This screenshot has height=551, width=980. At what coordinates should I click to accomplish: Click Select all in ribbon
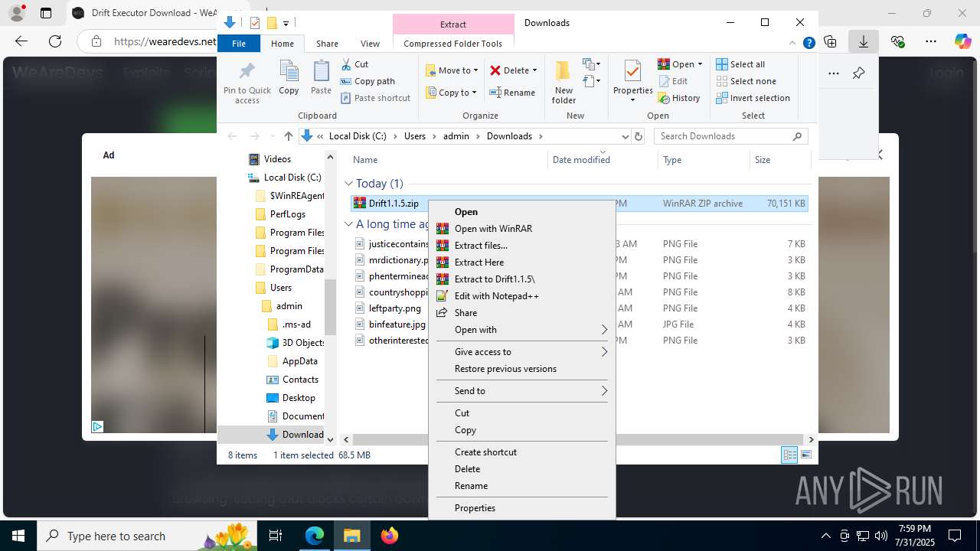click(740, 64)
